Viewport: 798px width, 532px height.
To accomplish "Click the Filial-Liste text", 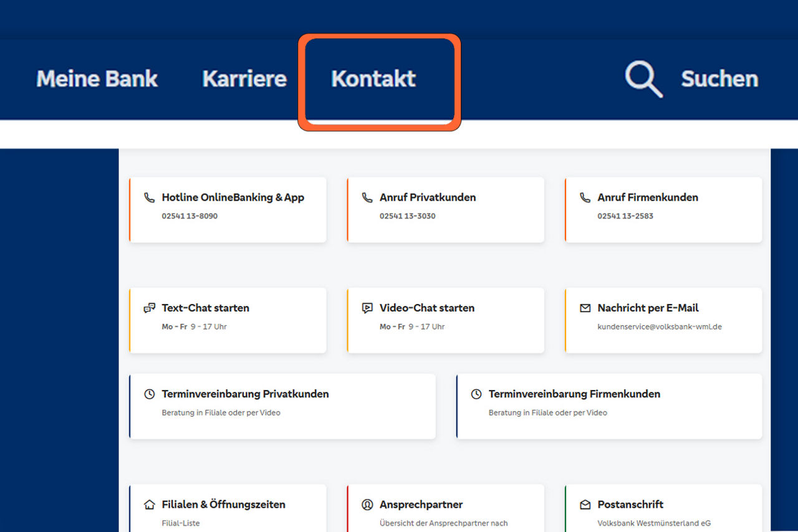I will pos(181,523).
